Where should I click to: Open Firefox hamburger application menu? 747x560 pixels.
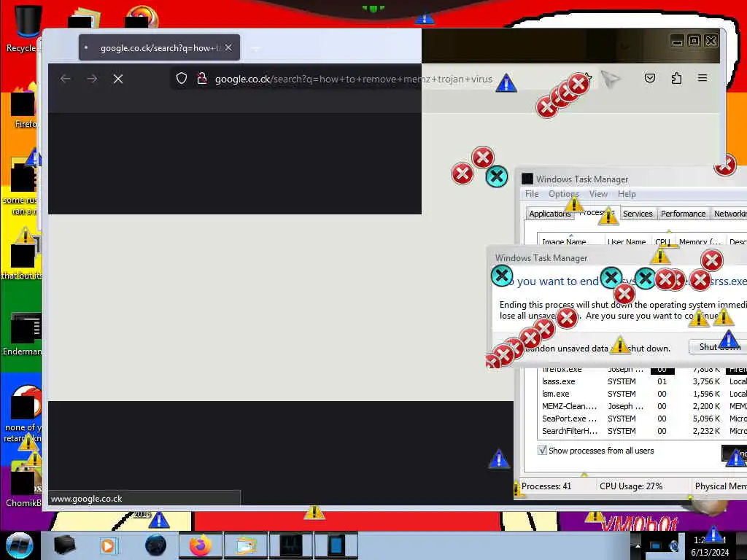tap(703, 77)
